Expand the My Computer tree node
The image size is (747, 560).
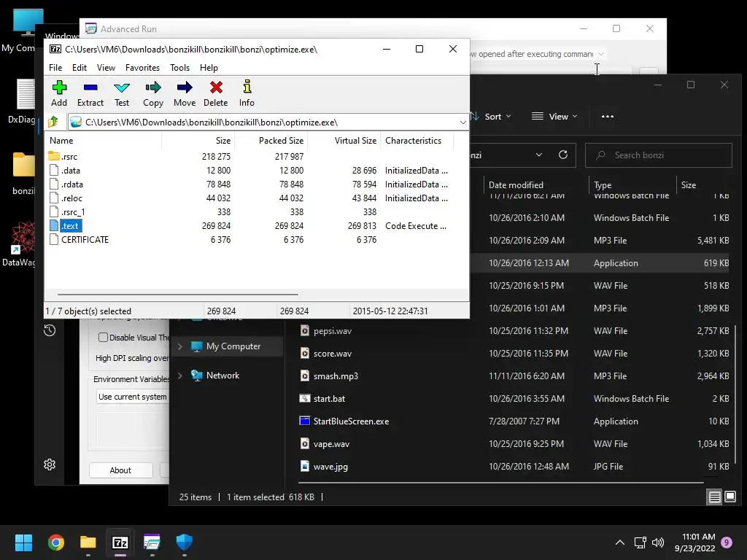point(180,346)
